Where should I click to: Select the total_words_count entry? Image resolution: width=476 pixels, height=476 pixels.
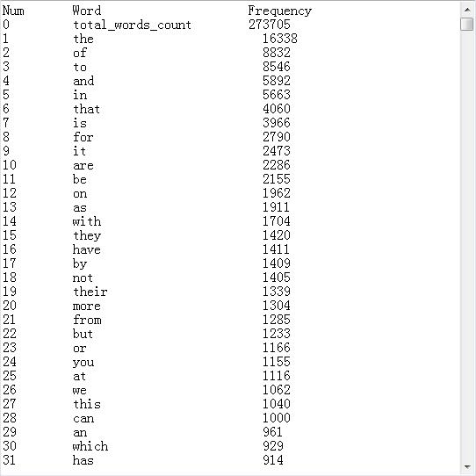[132, 25]
